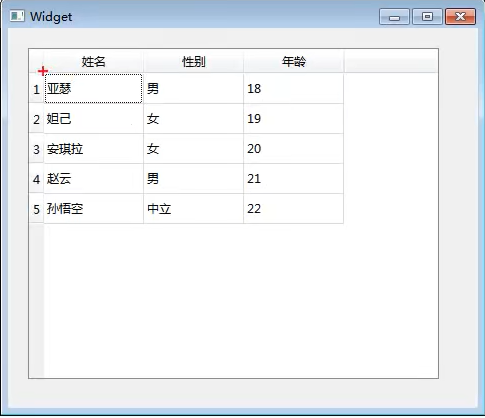Maximize the Widget window
The height and width of the screenshot is (418, 485).
point(427,17)
